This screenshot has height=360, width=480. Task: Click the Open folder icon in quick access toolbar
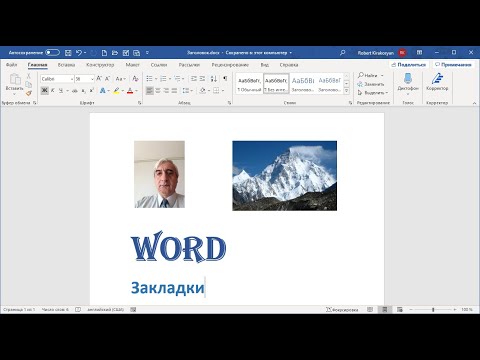tap(115, 53)
